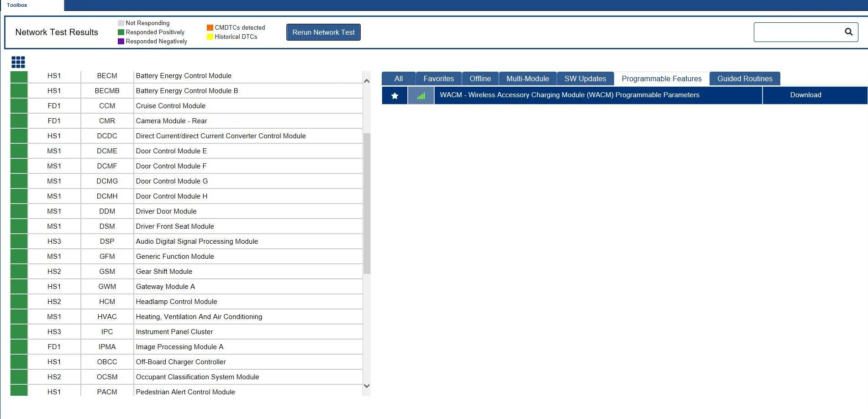
Task: Click the OCSM abbreviation cell
Action: pos(107,377)
